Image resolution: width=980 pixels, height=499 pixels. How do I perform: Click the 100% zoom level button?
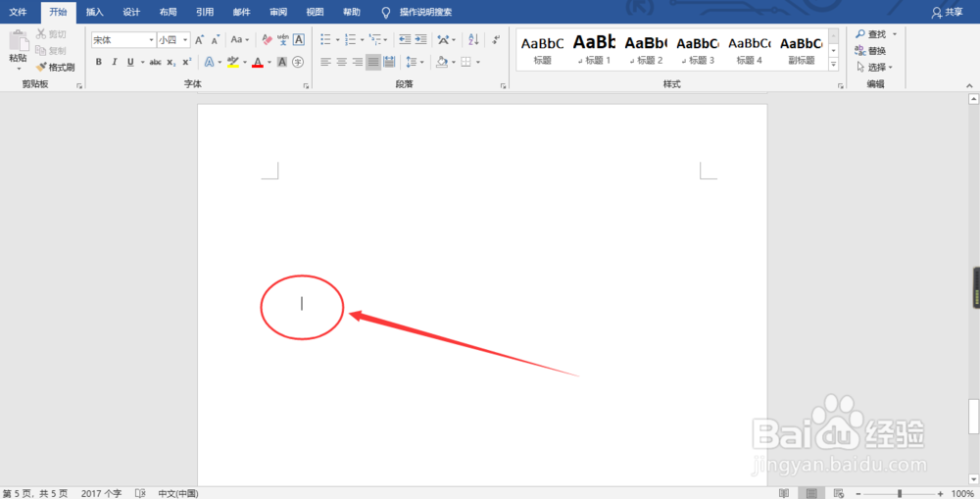962,493
